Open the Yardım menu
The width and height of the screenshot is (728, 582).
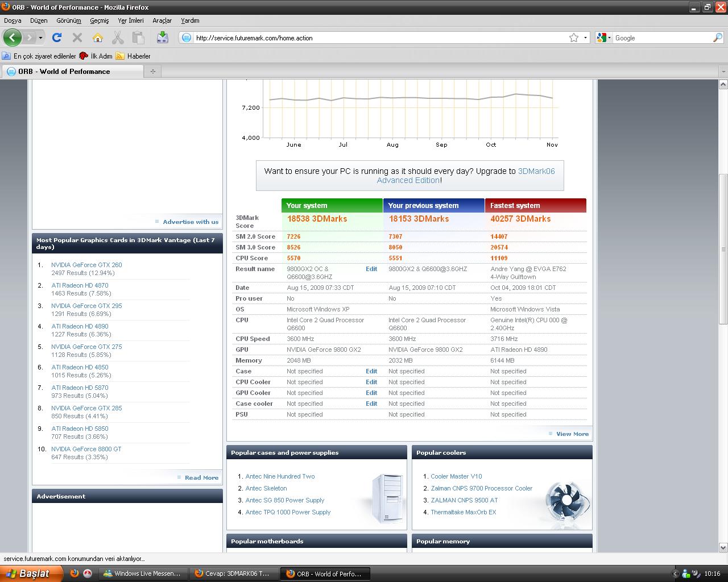click(190, 20)
